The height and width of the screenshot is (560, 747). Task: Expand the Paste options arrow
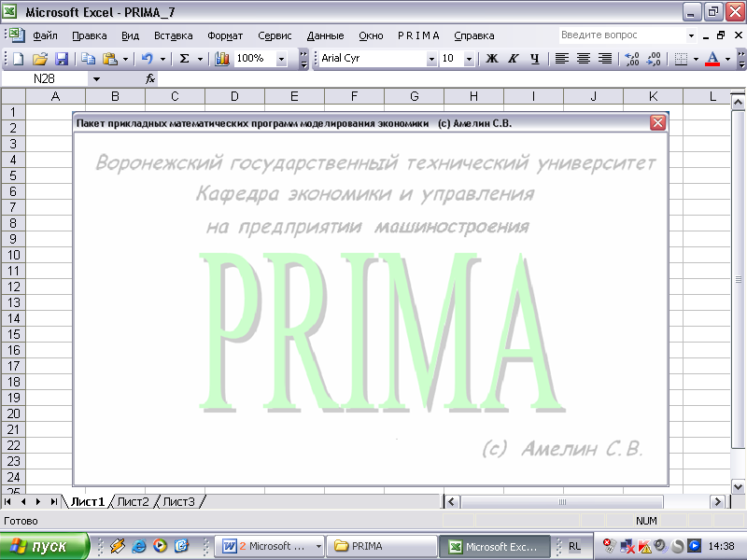pyautogui.click(x=125, y=59)
